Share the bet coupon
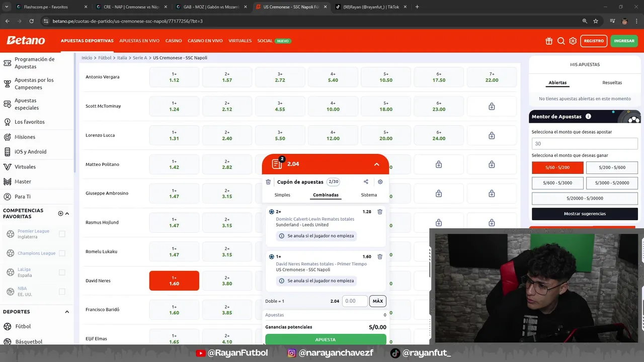Viewport: 644px width, 362px height. coord(366,182)
